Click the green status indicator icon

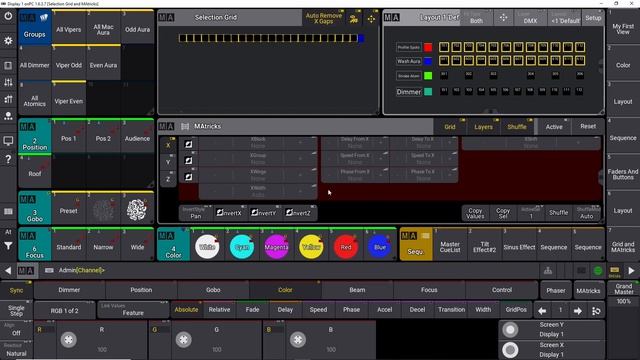(x=598, y=270)
